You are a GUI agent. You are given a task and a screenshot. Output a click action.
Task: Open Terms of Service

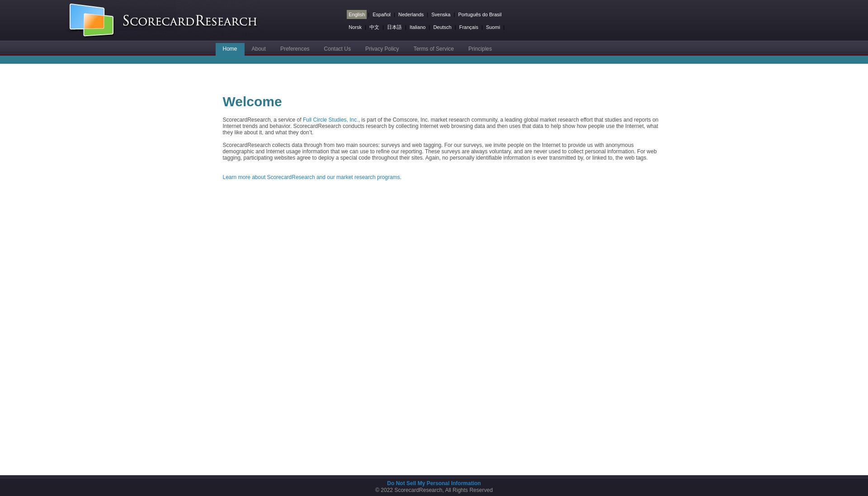coord(434,49)
